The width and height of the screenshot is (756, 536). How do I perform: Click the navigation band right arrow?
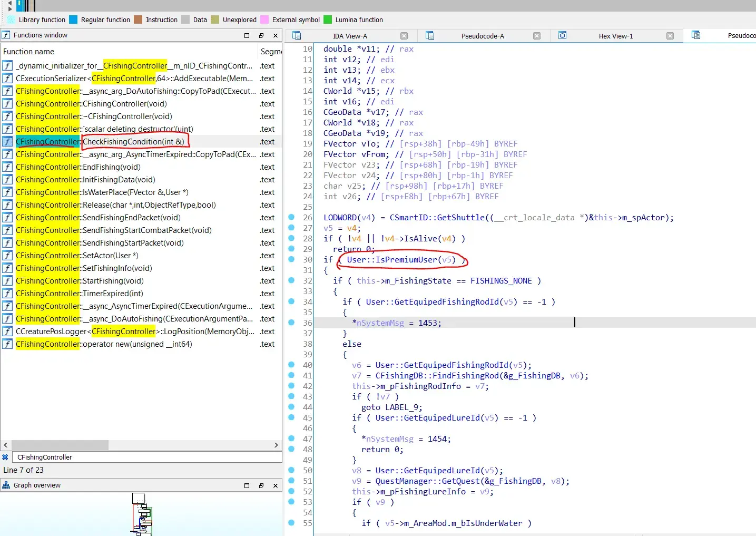[10, 8]
